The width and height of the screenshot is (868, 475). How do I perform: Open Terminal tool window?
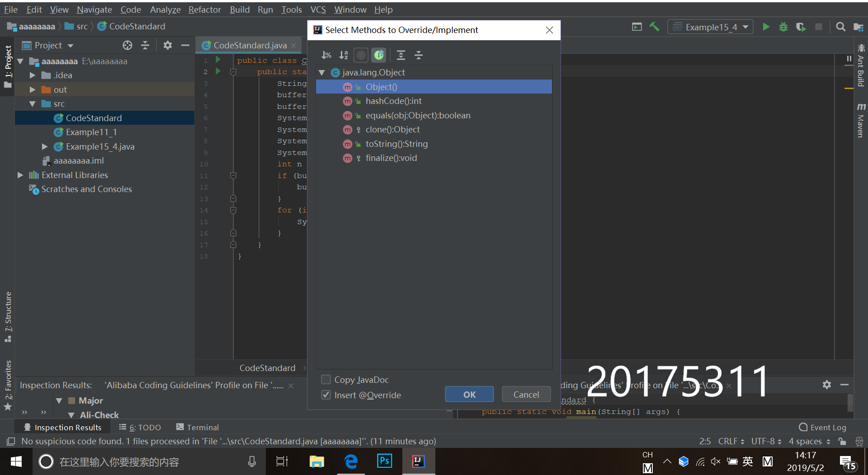point(198,427)
